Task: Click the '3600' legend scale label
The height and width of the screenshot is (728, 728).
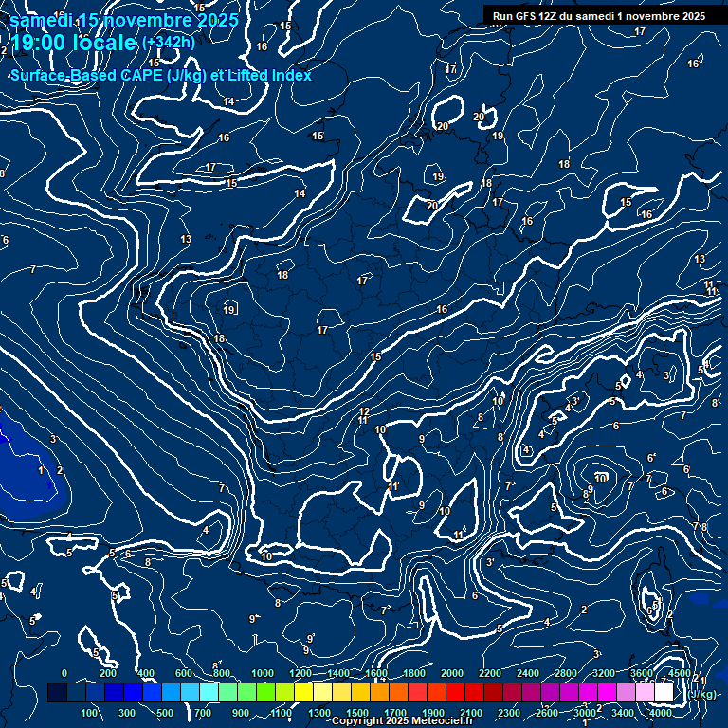Action: (x=642, y=673)
